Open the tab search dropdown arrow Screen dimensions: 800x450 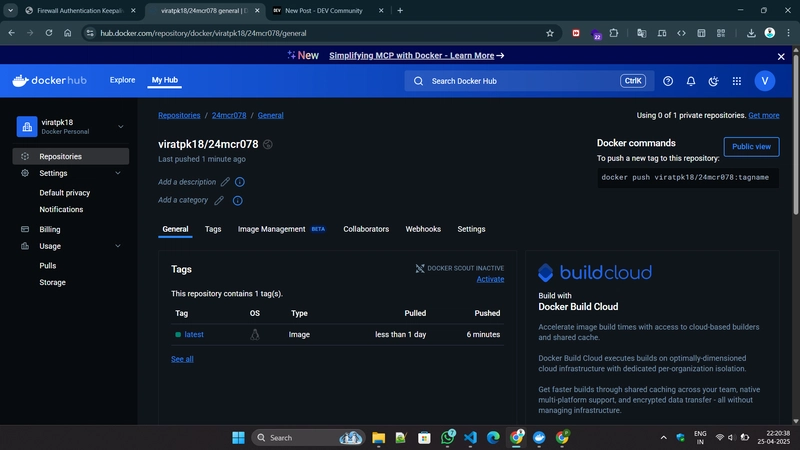(10, 10)
